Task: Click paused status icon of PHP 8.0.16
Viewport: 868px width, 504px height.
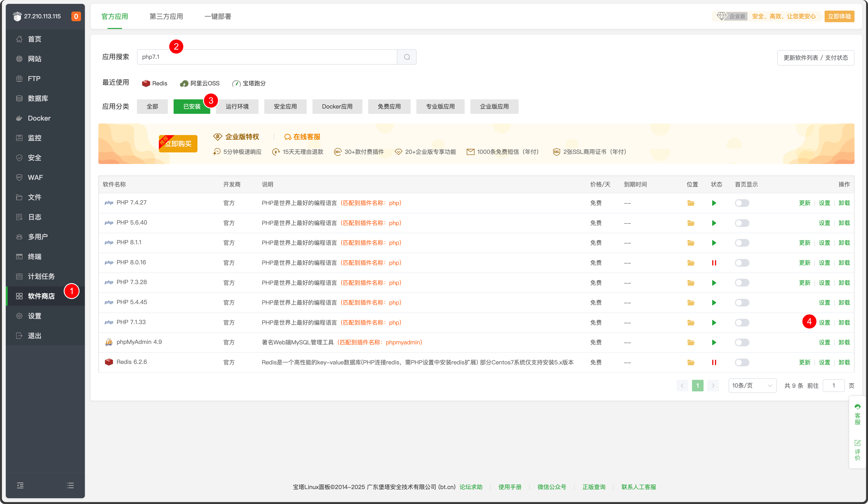Action: pos(714,263)
